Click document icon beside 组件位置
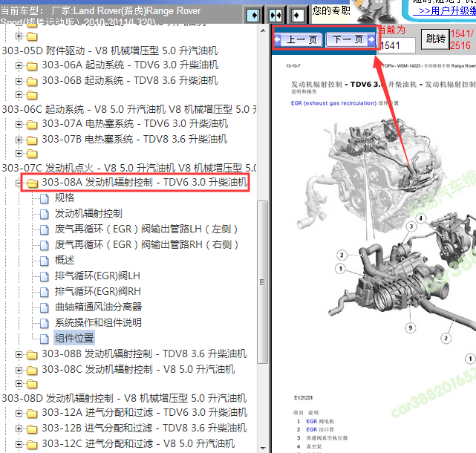This screenshot has height=453, width=476. (45, 339)
